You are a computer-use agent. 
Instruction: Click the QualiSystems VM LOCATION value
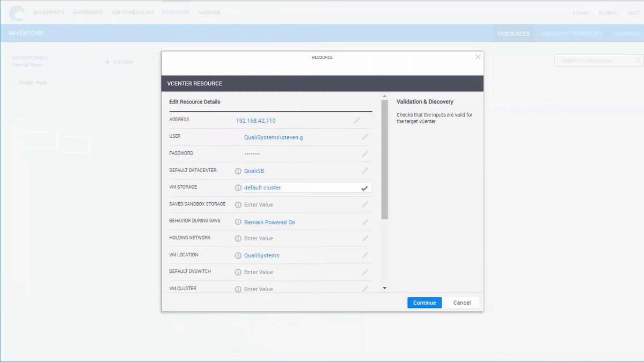262,255
